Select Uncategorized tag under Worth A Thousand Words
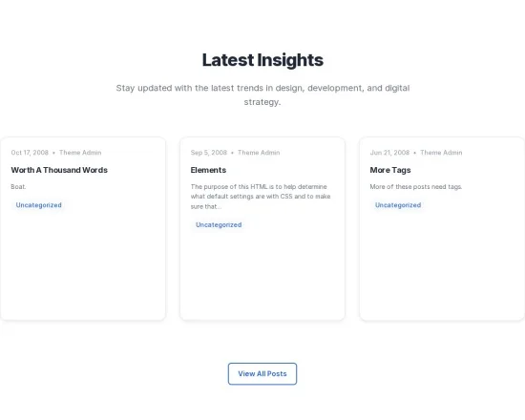Screen dimensions: 525x420 tap(39, 205)
